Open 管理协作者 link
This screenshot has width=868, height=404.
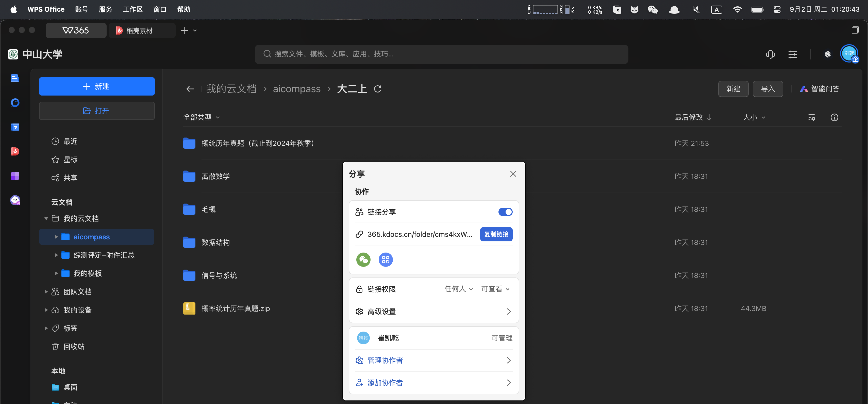[x=434, y=360]
